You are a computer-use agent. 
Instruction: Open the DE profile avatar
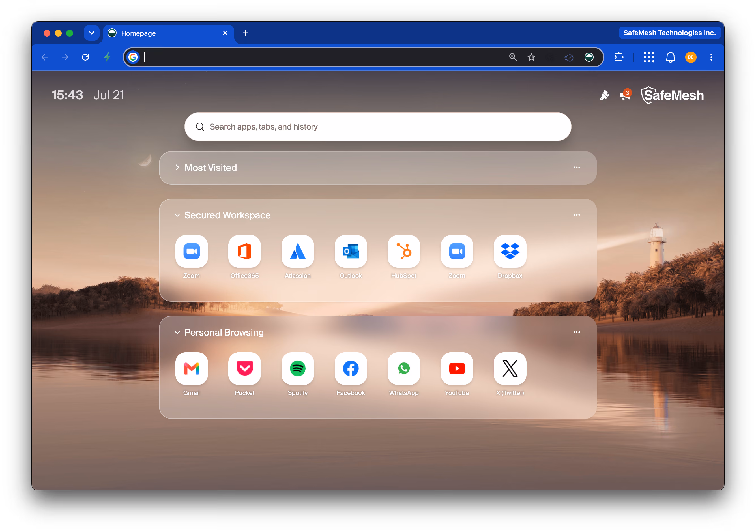click(691, 57)
